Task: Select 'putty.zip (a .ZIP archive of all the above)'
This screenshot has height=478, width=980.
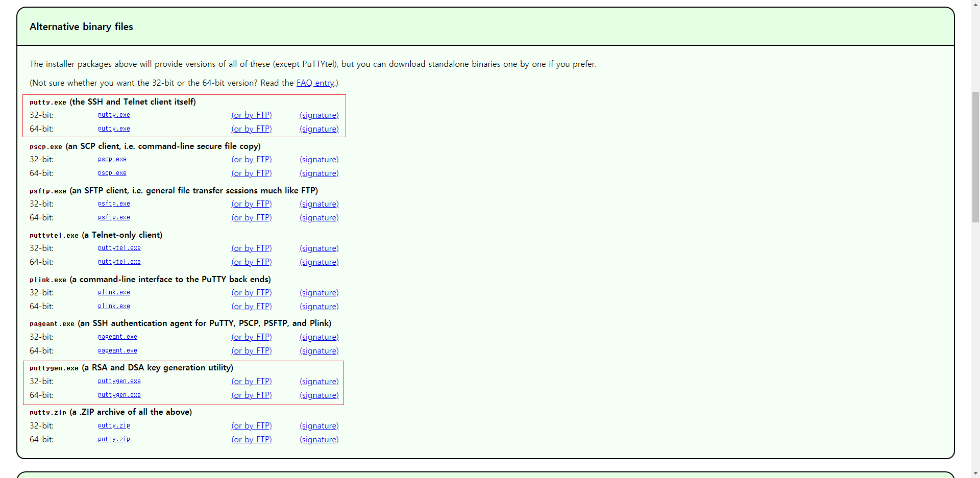Action: (x=111, y=412)
